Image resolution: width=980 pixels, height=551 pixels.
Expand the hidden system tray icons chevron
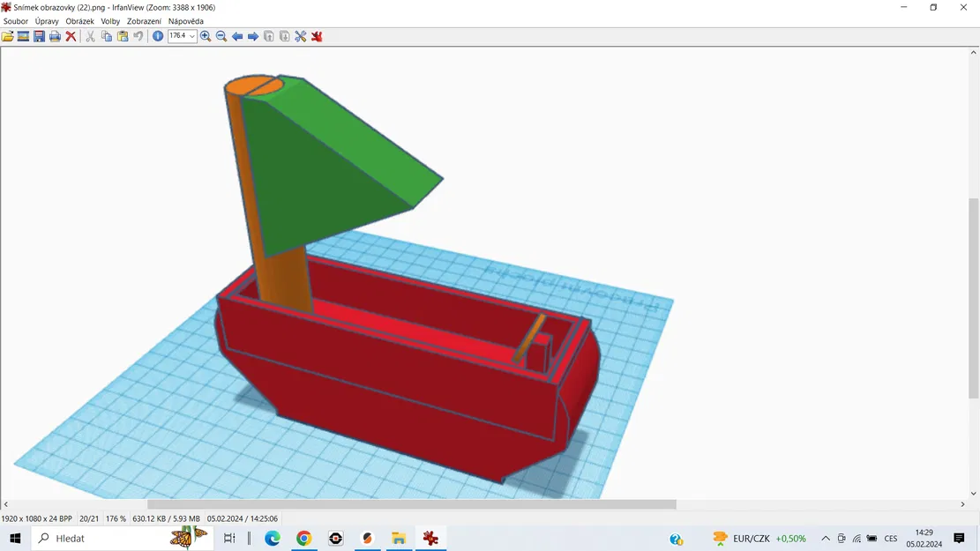[825, 538]
